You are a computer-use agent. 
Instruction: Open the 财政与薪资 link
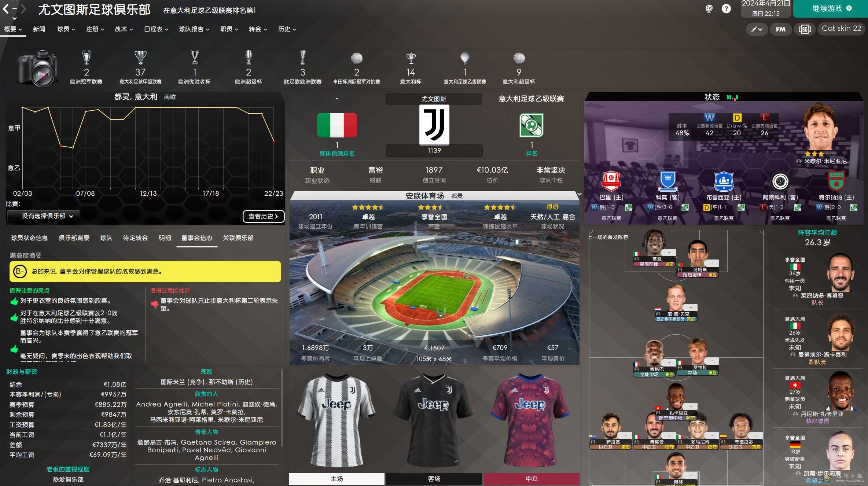click(x=22, y=372)
